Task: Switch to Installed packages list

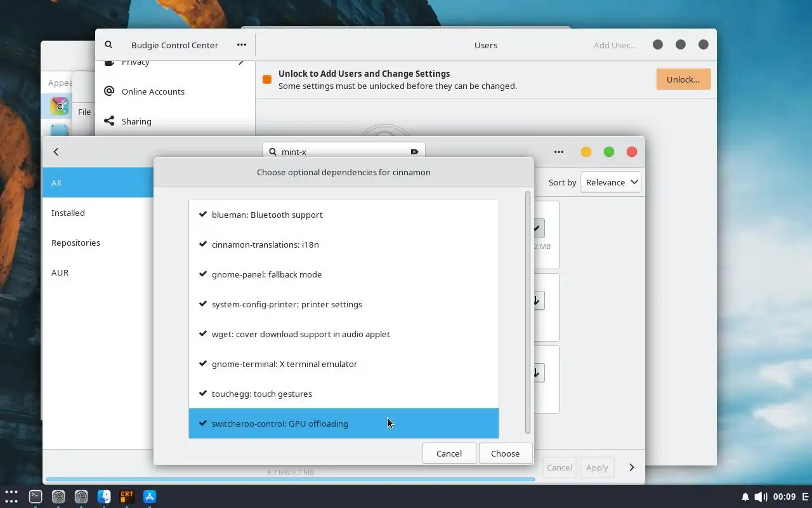Action: (x=98, y=213)
